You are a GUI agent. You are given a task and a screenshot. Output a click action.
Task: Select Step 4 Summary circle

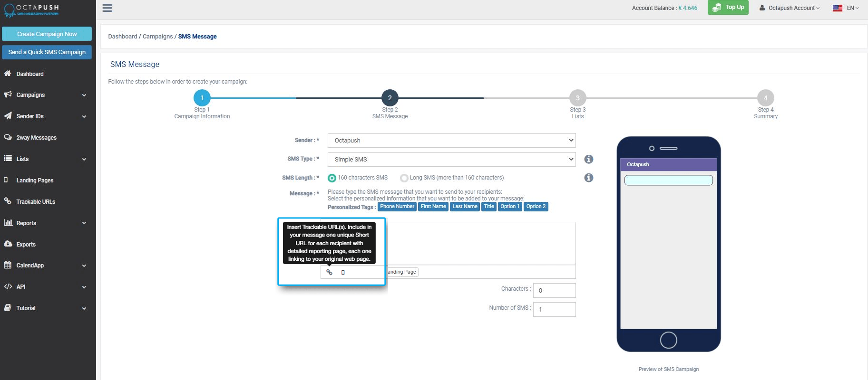[x=765, y=98]
